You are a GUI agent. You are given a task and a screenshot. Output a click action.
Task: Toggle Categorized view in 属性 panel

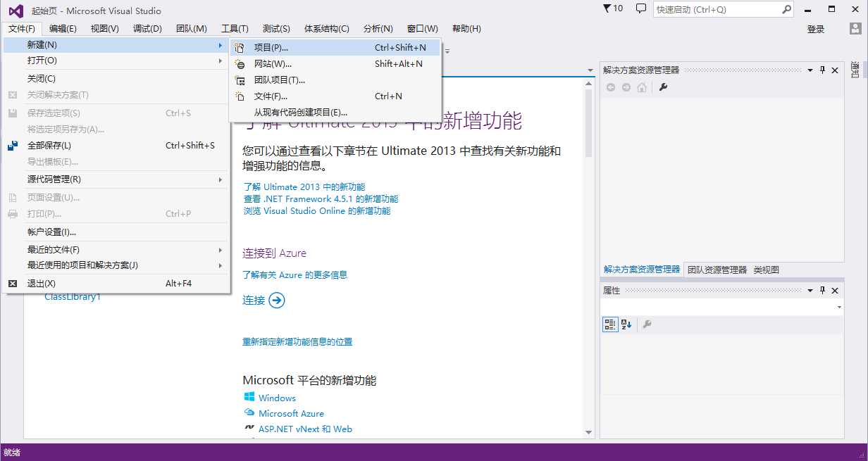click(x=610, y=324)
